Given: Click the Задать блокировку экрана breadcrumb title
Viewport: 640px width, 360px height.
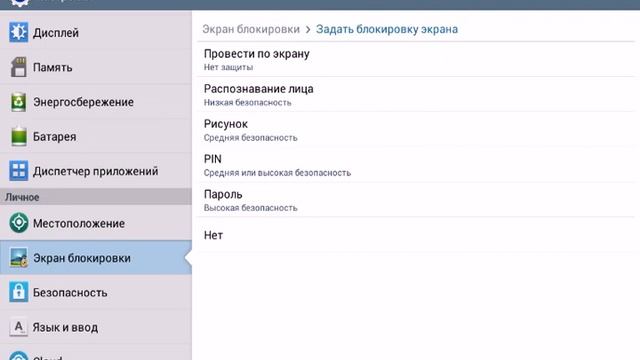Looking at the screenshot, I should pyautogui.click(x=387, y=29).
